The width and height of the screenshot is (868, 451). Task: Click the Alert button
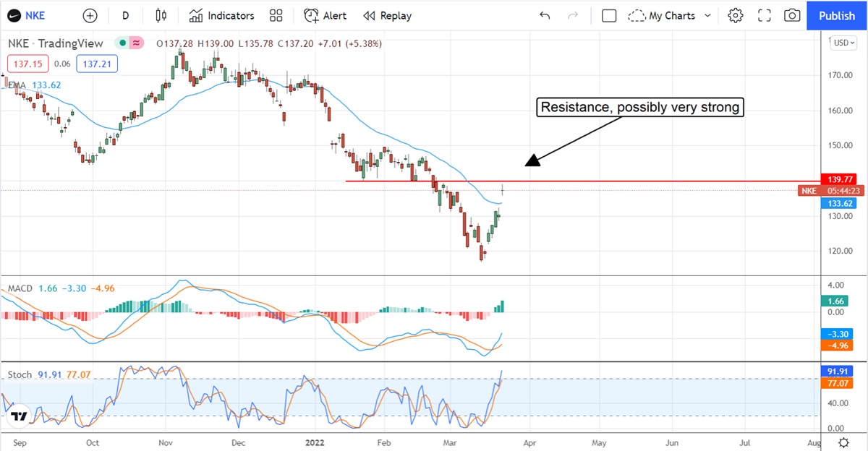325,15
